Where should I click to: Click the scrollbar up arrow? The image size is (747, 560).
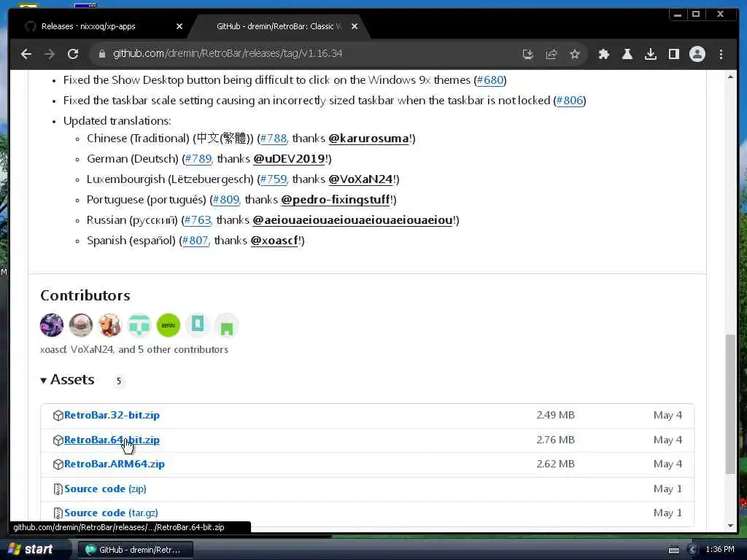click(x=730, y=76)
